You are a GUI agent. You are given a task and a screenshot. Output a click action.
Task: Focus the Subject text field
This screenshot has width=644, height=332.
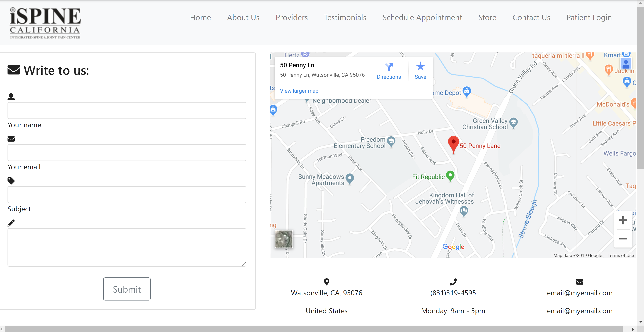coord(127,195)
